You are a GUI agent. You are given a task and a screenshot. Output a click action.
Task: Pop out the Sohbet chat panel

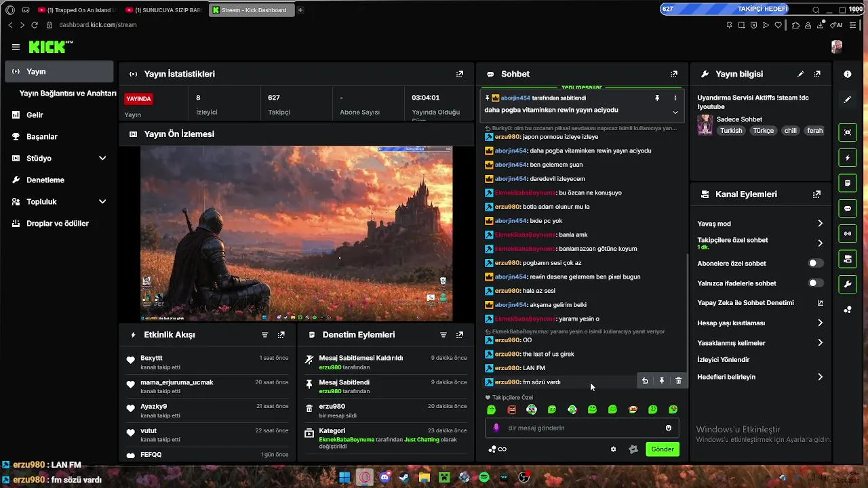pos(674,74)
